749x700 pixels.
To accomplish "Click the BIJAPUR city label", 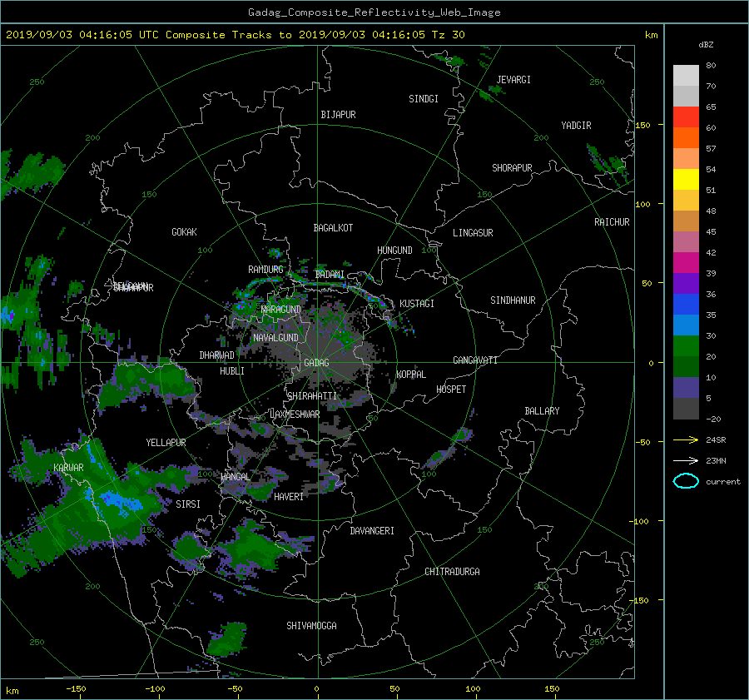I will [x=338, y=115].
